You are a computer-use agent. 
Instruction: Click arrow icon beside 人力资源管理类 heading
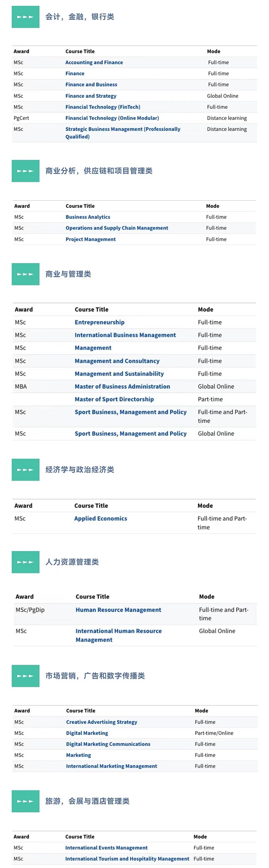click(26, 562)
